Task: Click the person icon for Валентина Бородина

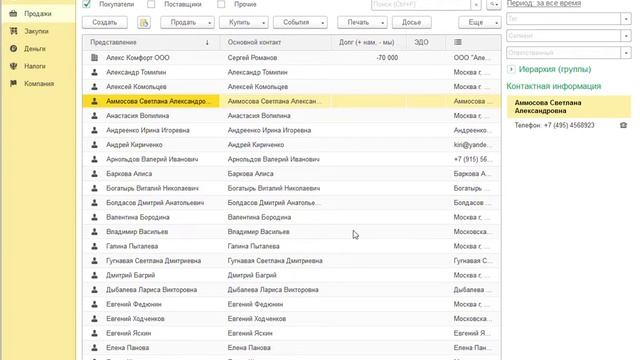Action: (x=95, y=217)
